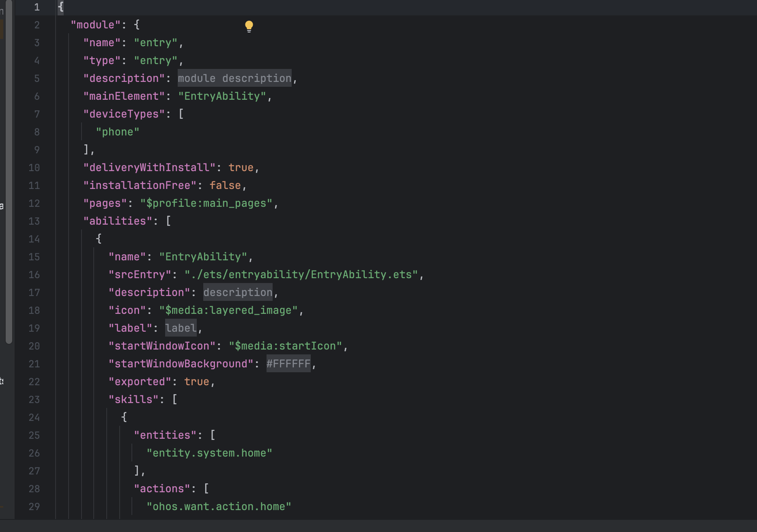Click the "label" key on line 19
Viewport: 757px width, 532px height.
(x=130, y=328)
